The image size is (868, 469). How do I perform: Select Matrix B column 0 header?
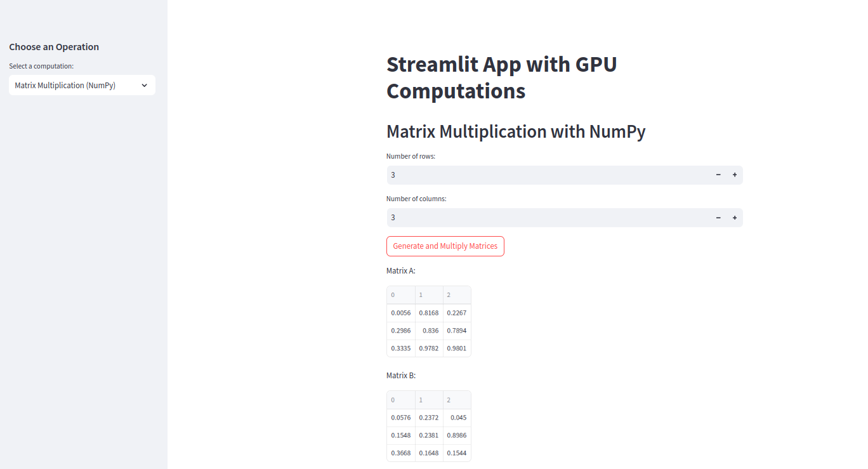pos(401,400)
